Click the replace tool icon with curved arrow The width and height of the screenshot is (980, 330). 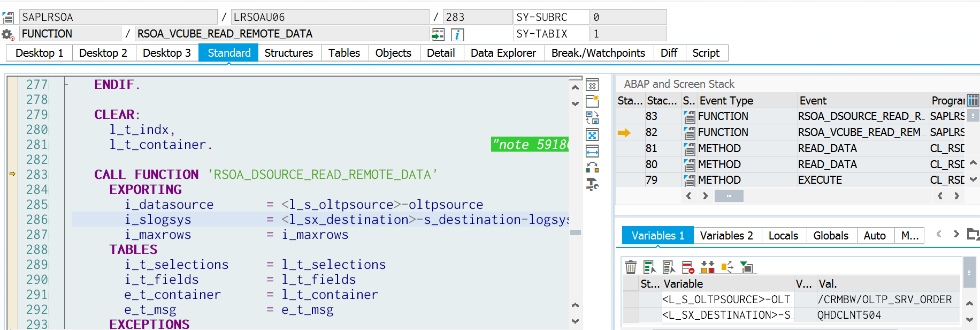(x=592, y=168)
